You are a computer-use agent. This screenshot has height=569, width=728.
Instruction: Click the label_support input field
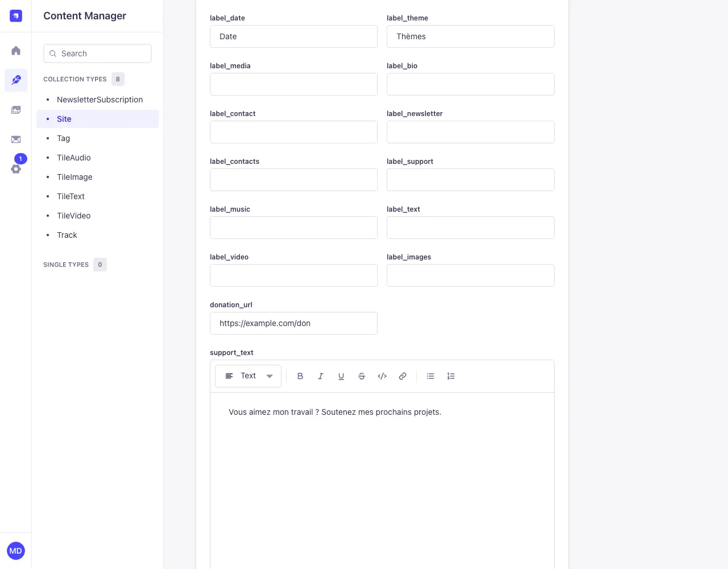470,180
